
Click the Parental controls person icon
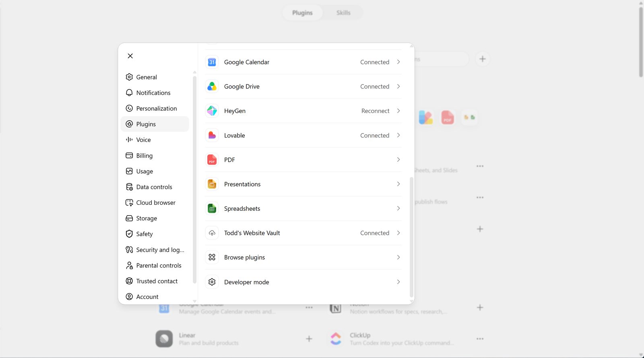(x=129, y=265)
